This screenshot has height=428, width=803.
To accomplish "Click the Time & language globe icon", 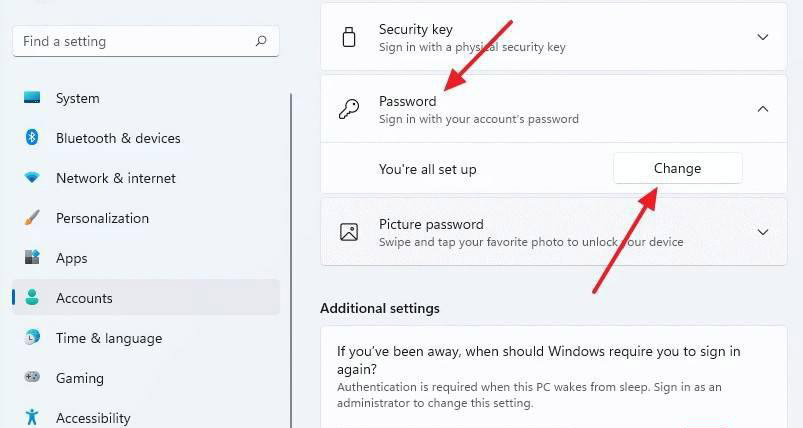I will (32, 338).
